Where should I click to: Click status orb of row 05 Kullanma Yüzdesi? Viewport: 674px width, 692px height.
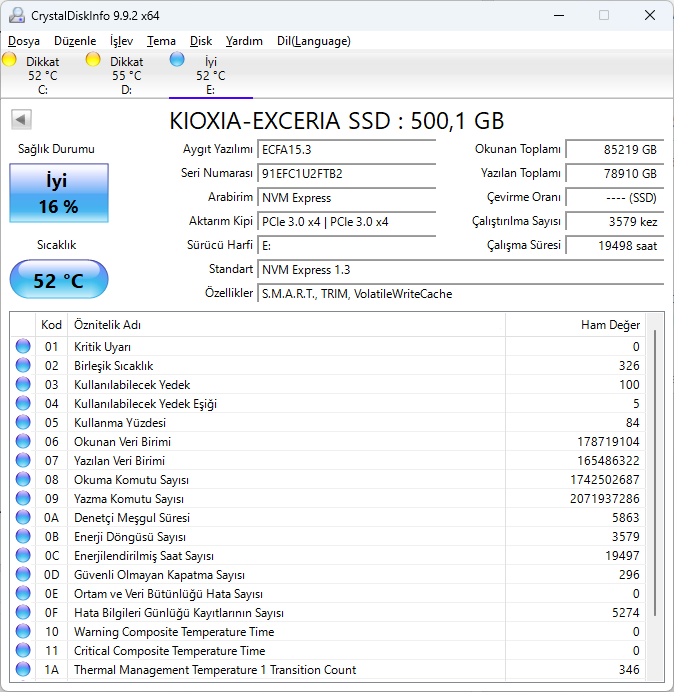pos(23,422)
